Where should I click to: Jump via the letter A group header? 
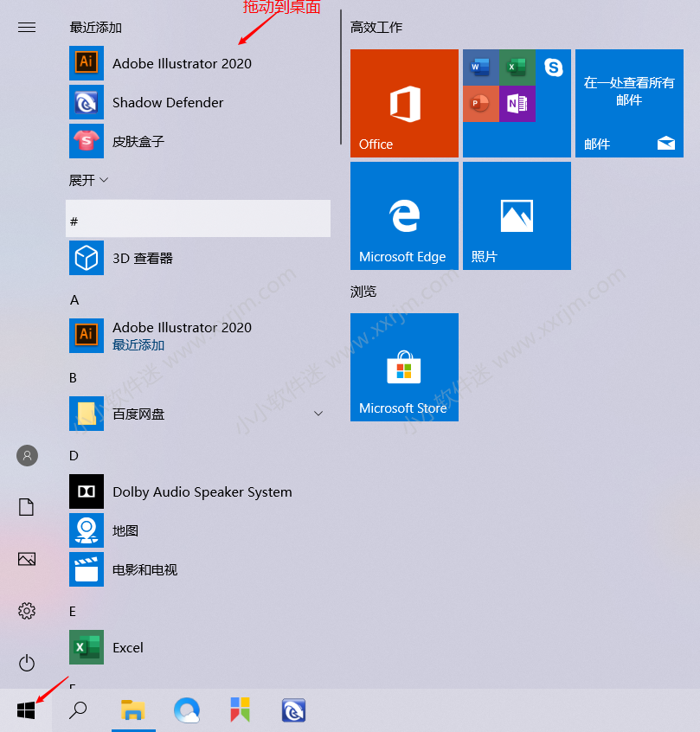74,300
